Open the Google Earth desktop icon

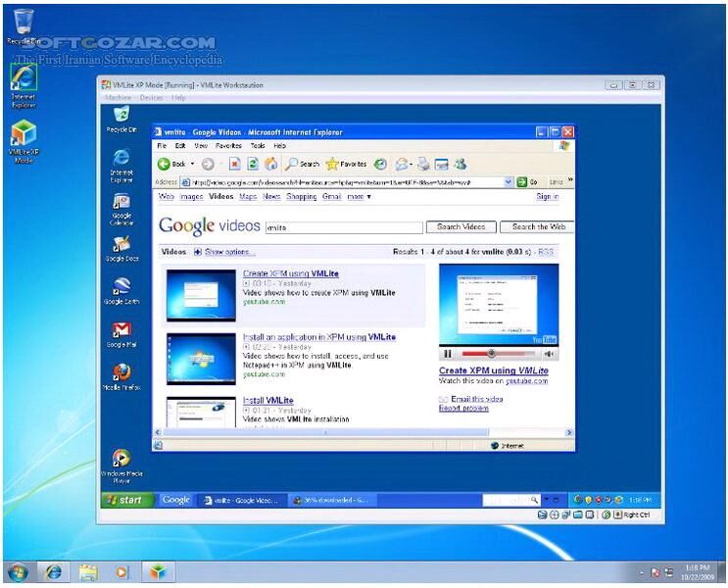point(121,288)
